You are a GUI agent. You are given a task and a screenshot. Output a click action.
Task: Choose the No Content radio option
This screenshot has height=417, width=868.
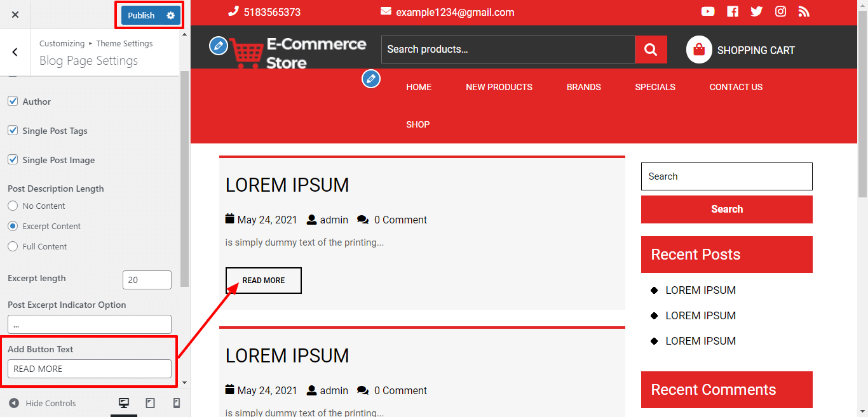point(13,206)
